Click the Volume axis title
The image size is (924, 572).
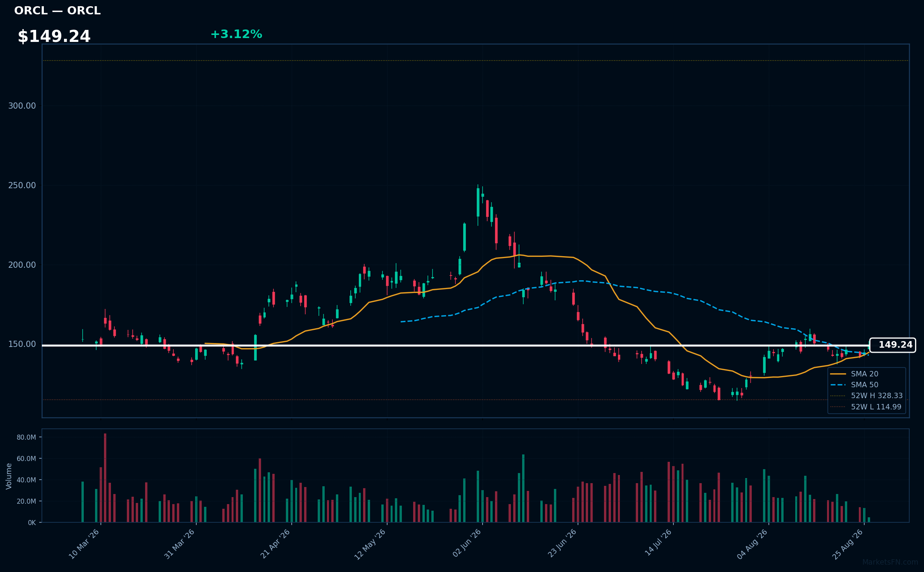click(9, 476)
